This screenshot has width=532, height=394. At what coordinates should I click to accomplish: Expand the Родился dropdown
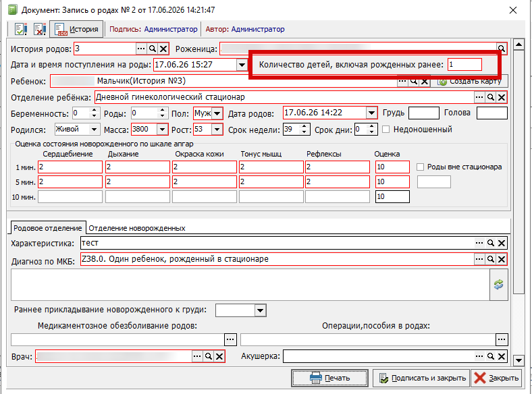point(94,130)
